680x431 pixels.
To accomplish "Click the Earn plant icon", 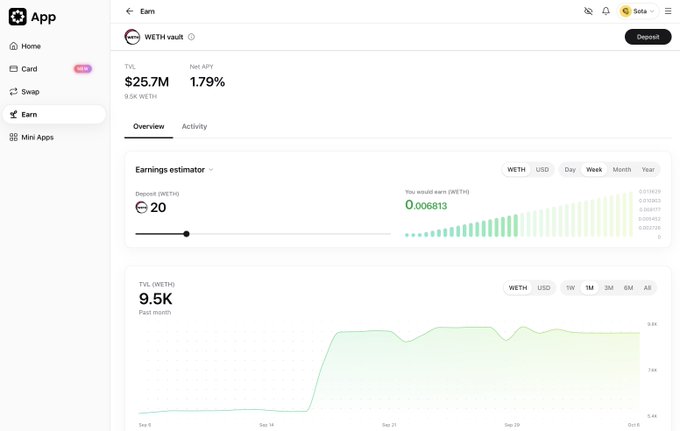I will click(13, 114).
